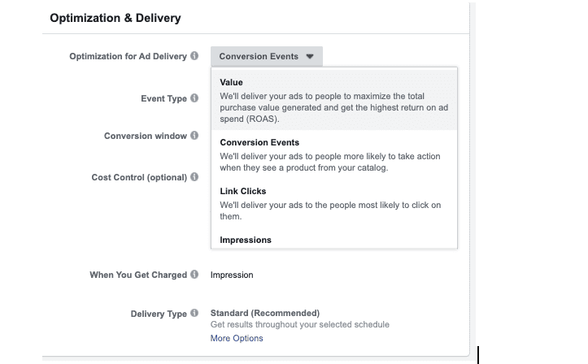This screenshot has width=588, height=364.
Task: Choose Conversion Events from the open list
Action: tap(333, 155)
